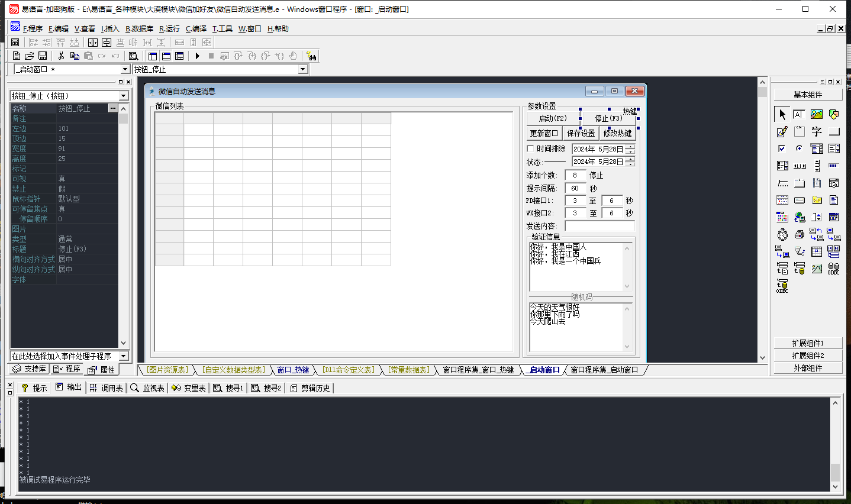This screenshot has width=851, height=504.
Task: Click the 修改热键 button
Action: [x=617, y=133]
